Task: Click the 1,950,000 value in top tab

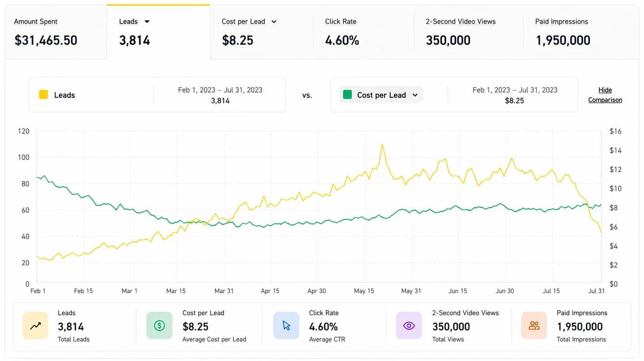Action: tap(563, 41)
